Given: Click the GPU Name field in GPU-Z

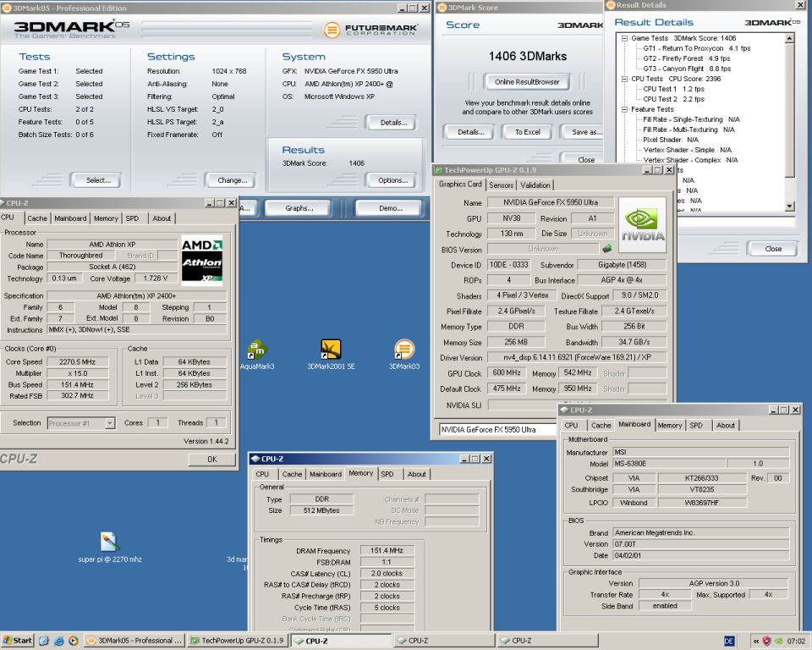Looking at the screenshot, I should 551,202.
